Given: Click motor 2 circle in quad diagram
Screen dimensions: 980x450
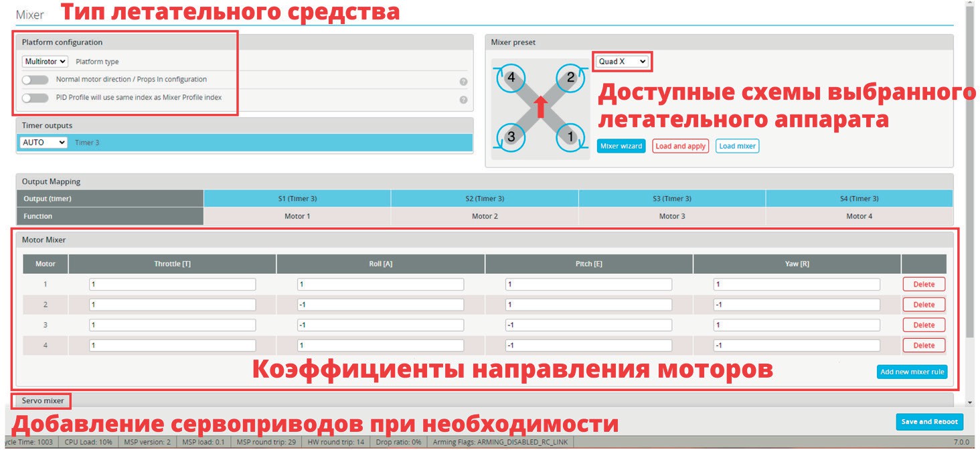Looking at the screenshot, I should pyautogui.click(x=570, y=78).
